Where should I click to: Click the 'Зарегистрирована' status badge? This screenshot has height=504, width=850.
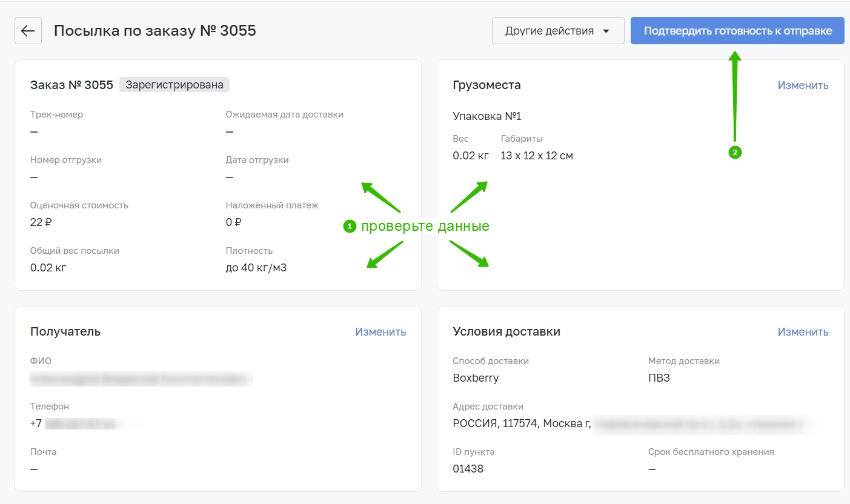[174, 85]
